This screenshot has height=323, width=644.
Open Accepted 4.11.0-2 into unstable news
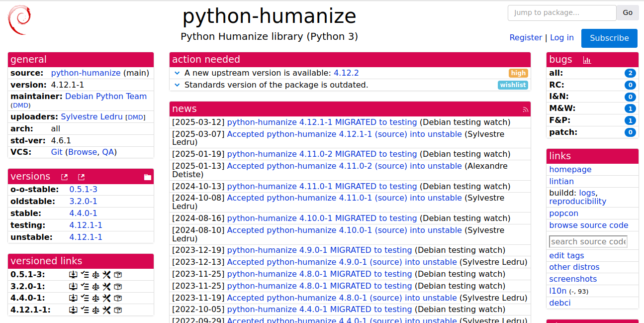click(345, 166)
